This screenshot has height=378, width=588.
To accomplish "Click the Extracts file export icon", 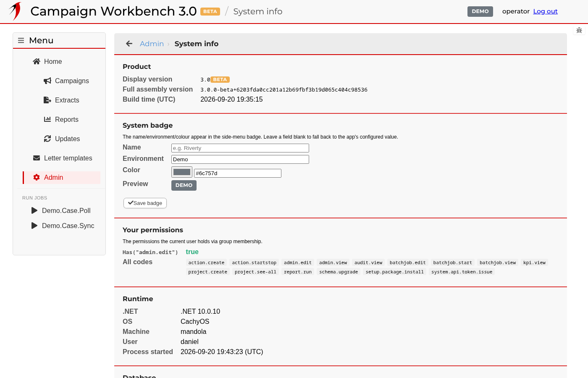I will pos(47,100).
